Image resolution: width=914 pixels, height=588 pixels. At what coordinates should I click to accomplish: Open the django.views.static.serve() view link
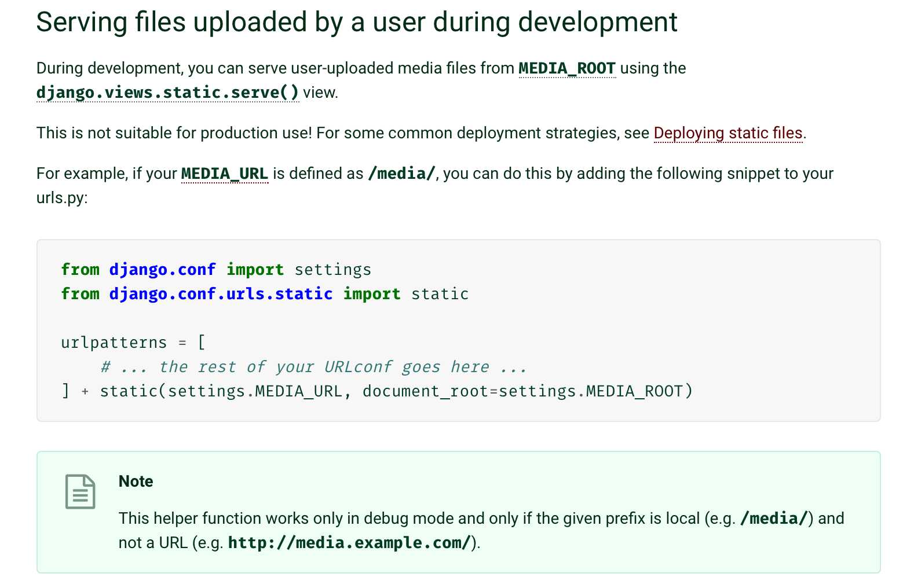click(x=167, y=93)
